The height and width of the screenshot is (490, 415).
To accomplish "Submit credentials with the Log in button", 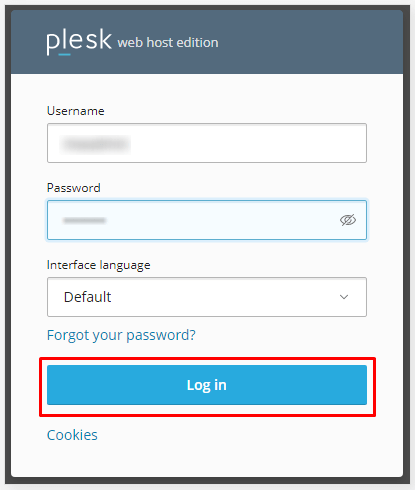I will [207, 385].
